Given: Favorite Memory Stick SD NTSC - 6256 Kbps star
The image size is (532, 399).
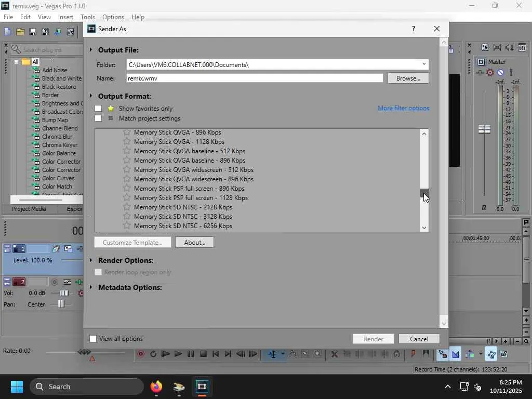Looking at the screenshot, I should [127, 225].
